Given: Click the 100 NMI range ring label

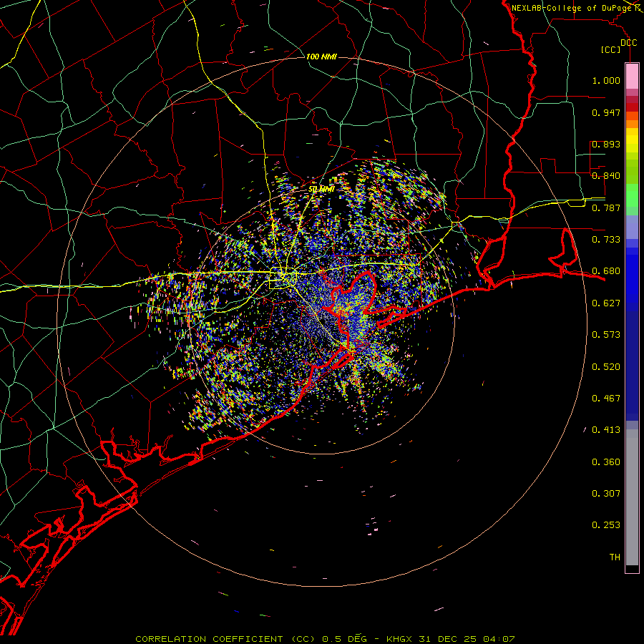Looking at the screenshot, I should coord(321,57).
